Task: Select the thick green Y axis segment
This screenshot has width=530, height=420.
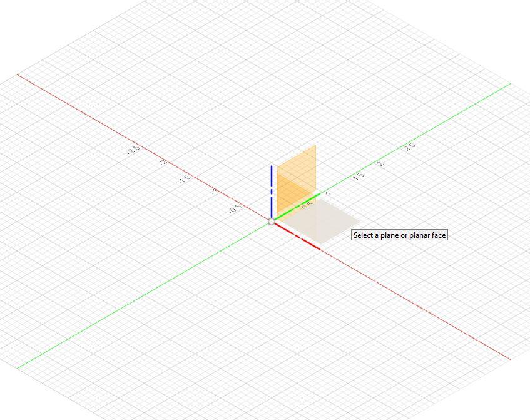Action: click(297, 207)
